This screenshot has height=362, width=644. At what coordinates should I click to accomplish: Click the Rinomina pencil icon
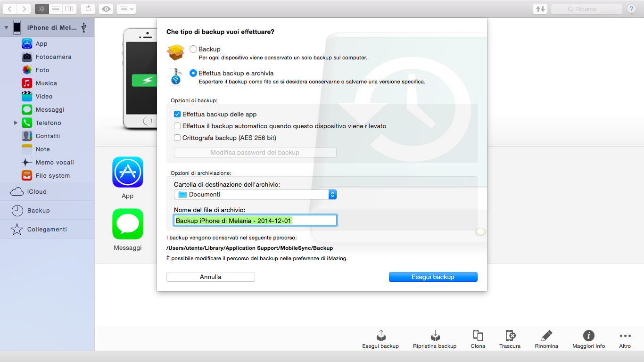(x=546, y=336)
